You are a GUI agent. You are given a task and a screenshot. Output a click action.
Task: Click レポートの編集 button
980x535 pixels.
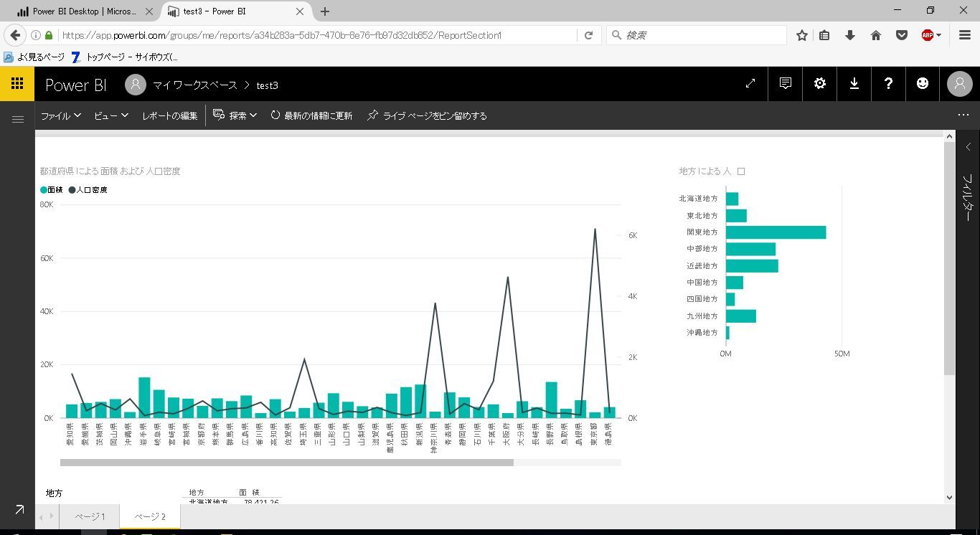pyautogui.click(x=169, y=115)
